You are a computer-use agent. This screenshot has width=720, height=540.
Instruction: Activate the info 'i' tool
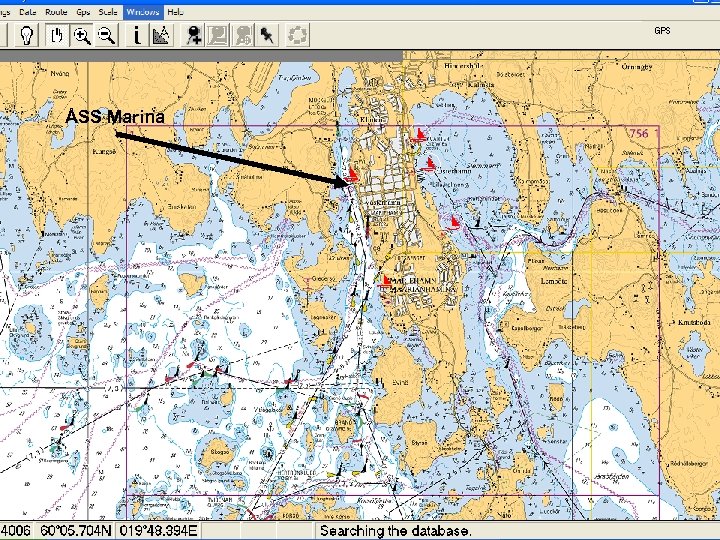coord(137,35)
